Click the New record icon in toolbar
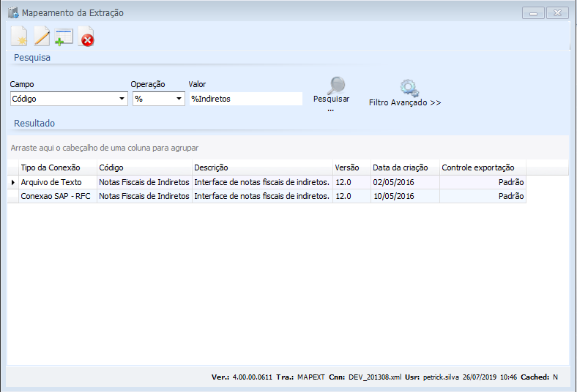This screenshot has height=392, width=577. point(19,37)
